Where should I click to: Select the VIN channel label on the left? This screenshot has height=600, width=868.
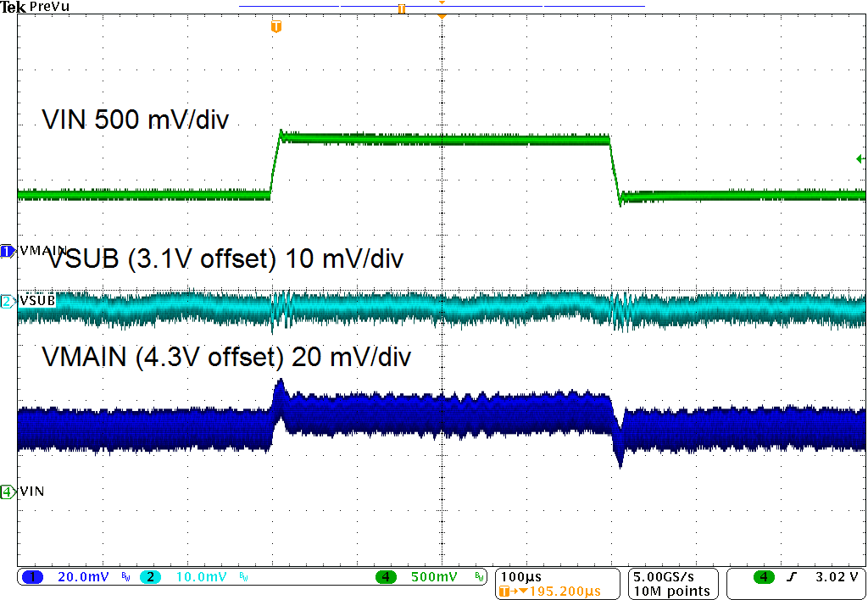(x=34, y=491)
